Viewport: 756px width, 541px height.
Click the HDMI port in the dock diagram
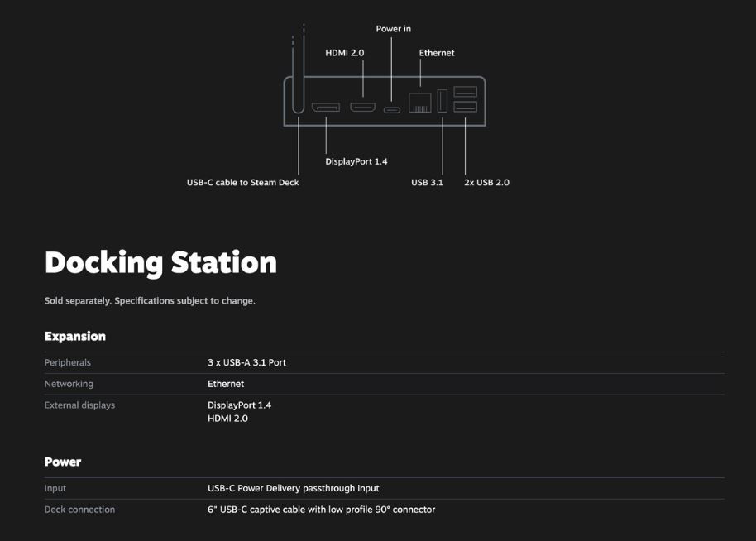coord(363,108)
